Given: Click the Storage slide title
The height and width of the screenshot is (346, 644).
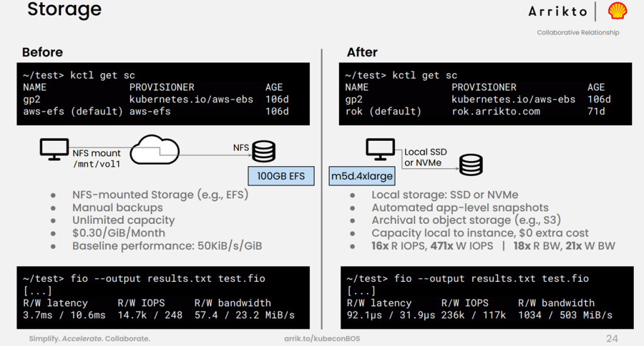Looking at the screenshot, I should 65,9.
